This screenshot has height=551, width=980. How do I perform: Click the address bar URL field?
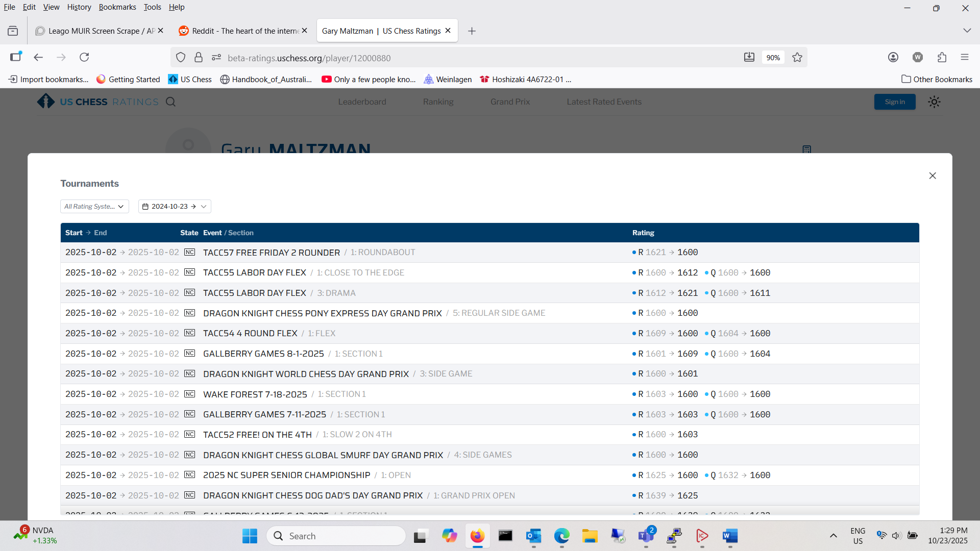(x=459, y=58)
